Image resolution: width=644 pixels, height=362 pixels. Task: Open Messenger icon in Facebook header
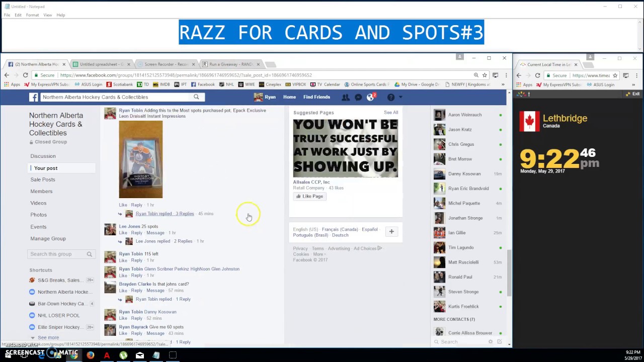pyautogui.click(x=358, y=97)
